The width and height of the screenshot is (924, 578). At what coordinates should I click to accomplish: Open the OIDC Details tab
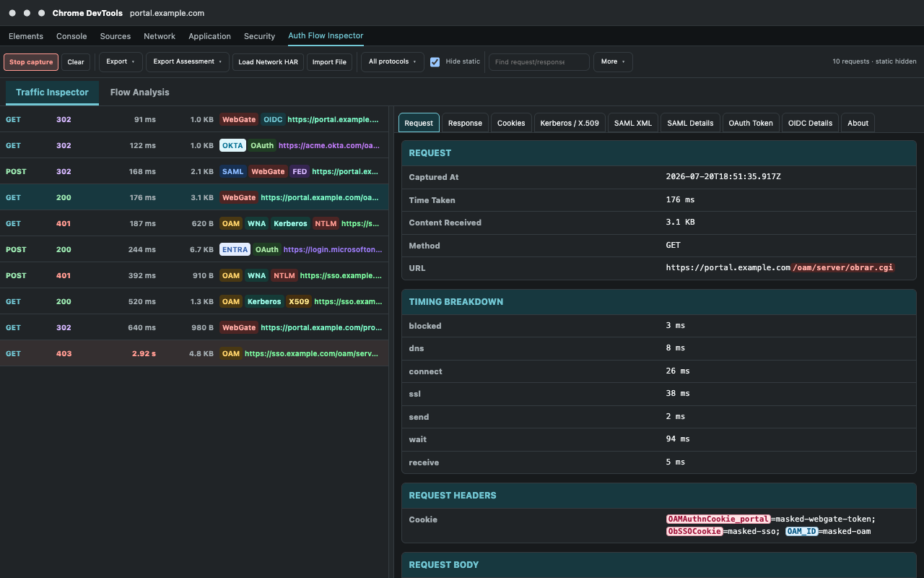point(810,123)
